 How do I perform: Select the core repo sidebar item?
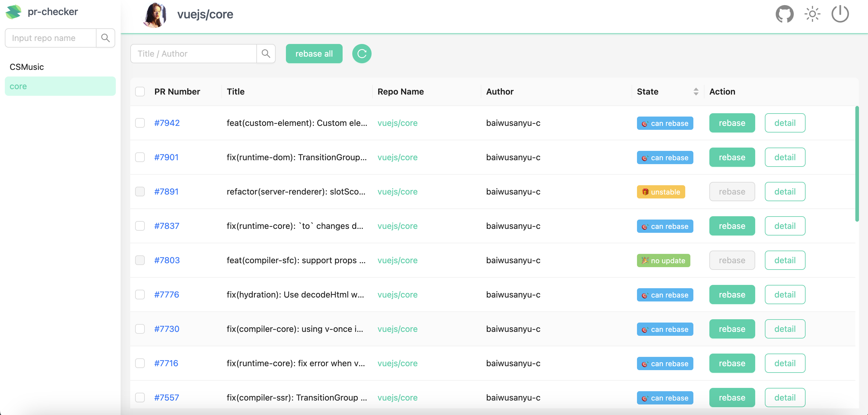(60, 86)
